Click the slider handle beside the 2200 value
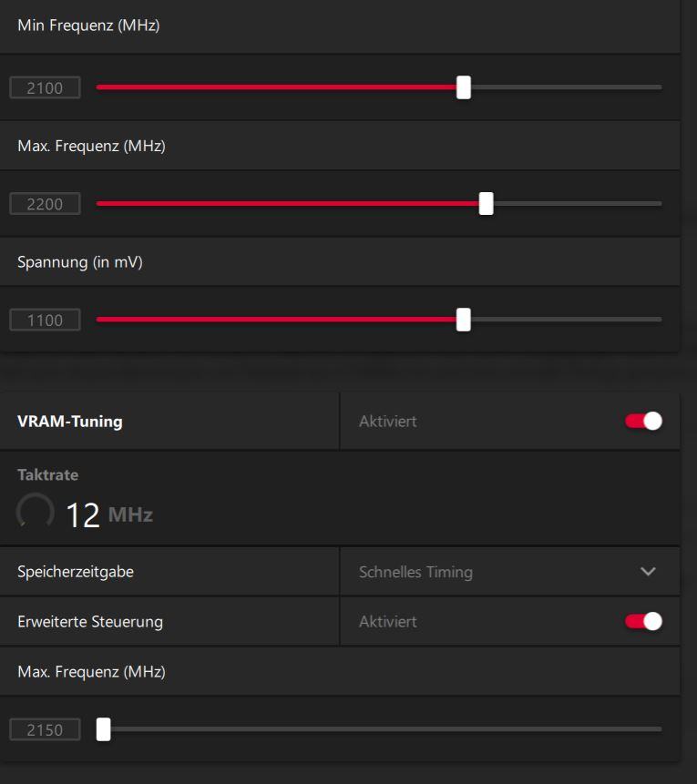697x784 pixels. [x=487, y=204]
